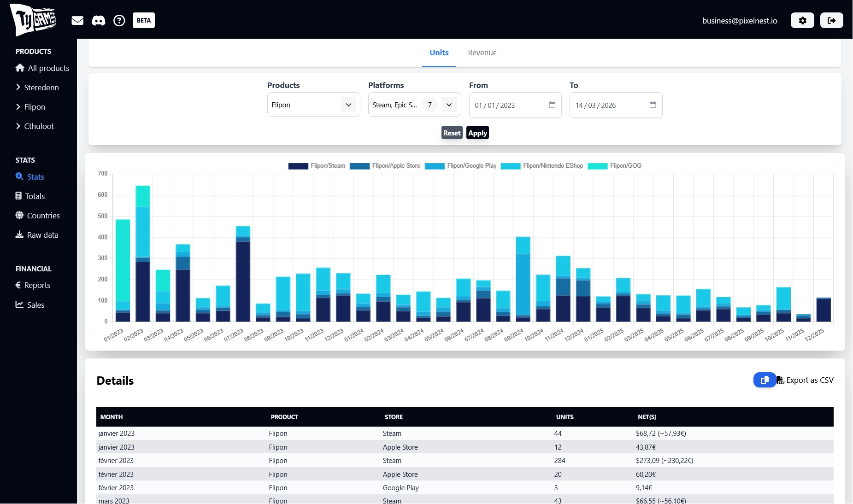Open the help question mark icon
This screenshot has width=853, height=504.
pyautogui.click(x=119, y=20)
